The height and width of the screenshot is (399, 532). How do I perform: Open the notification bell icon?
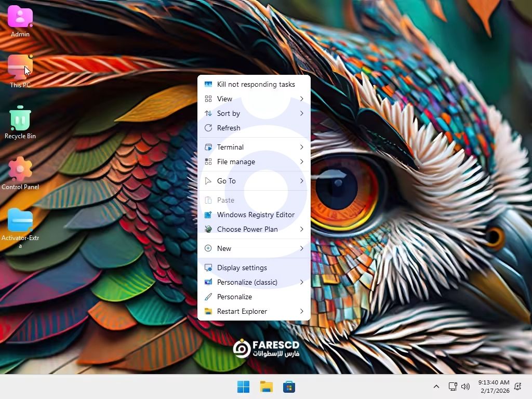(x=518, y=387)
